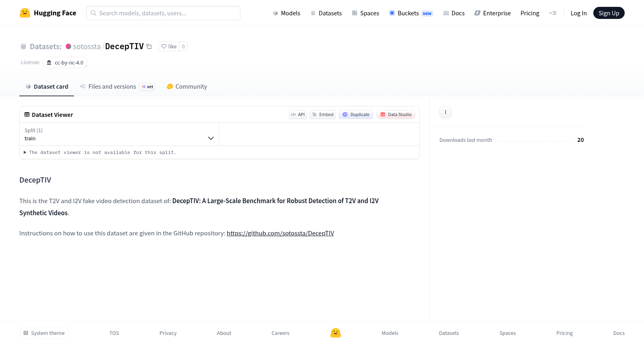The height and width of the screenshot is (347, 644).
Task: Open the like count showing 0
Action: (x=183, y=46)
